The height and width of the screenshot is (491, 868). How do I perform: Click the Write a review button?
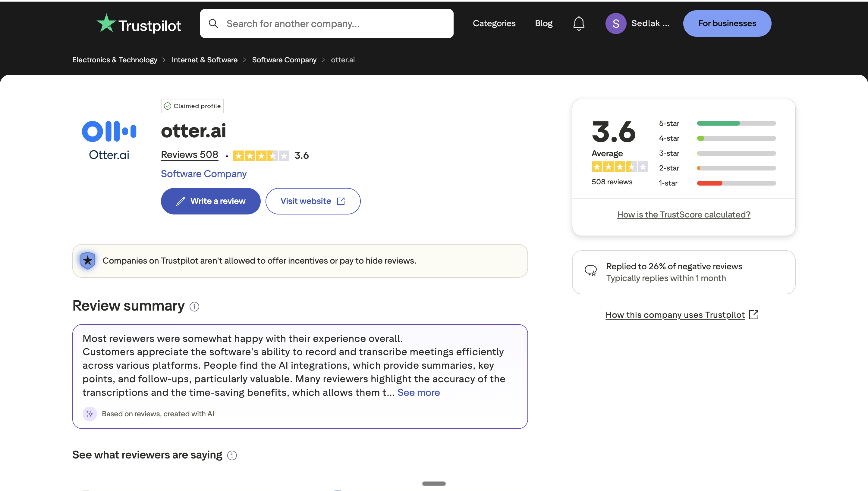pyautogui.click(x=210, y=201)
